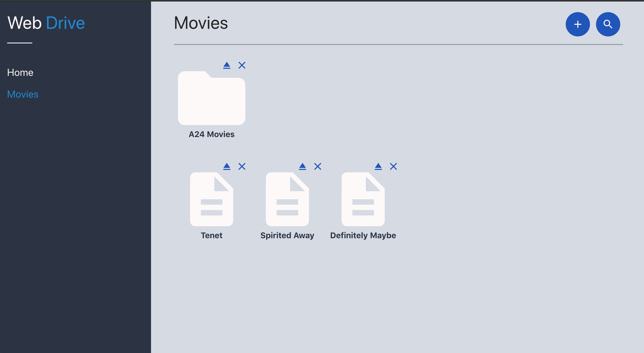Click the Movies page heading
644x353 pixels.
pos(201,23)
